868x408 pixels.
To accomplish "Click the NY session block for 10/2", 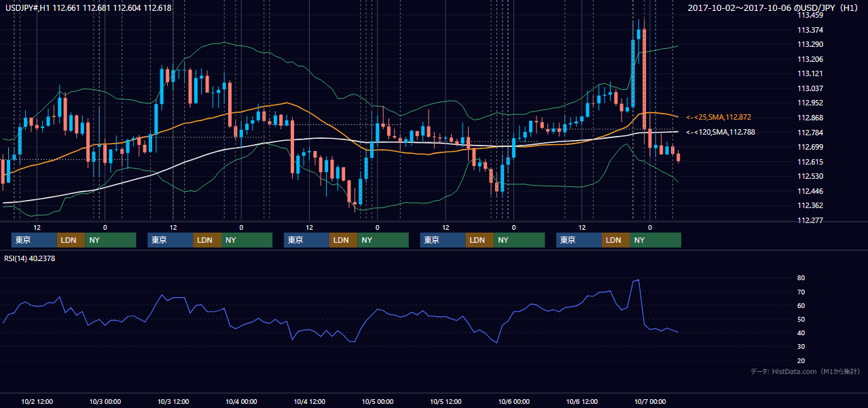I will (110, 240).
